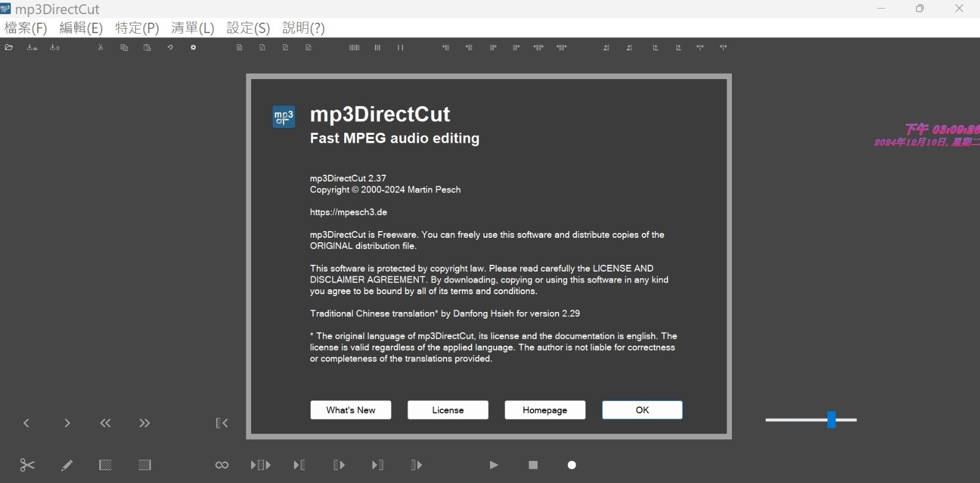Click the open folder icon in toolbar
Screen dimensions: 980x483
[9, 47]
